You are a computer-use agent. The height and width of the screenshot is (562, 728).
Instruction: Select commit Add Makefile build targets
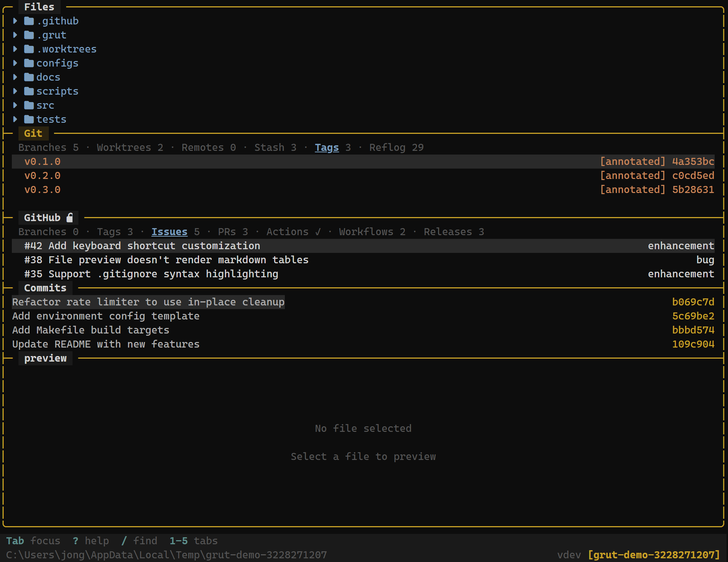pyautogui.click(x=363, y=330)
